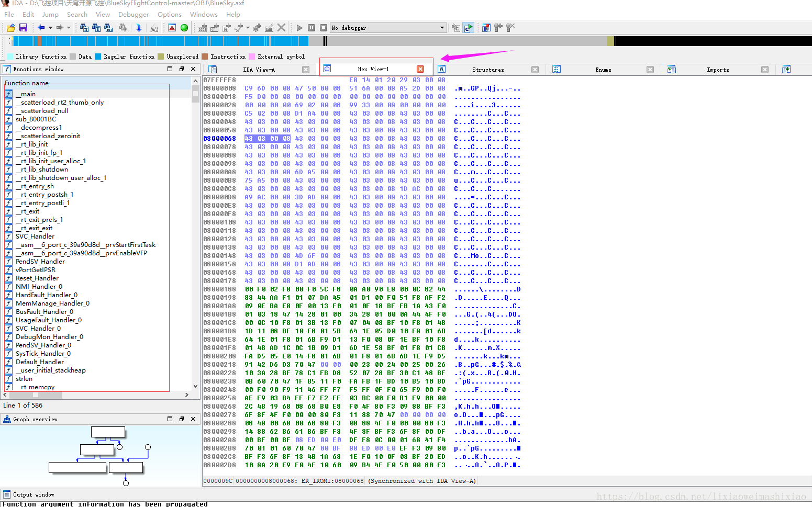Click the Save database floppy icon
Screen dimensions: 812x507
23,28
